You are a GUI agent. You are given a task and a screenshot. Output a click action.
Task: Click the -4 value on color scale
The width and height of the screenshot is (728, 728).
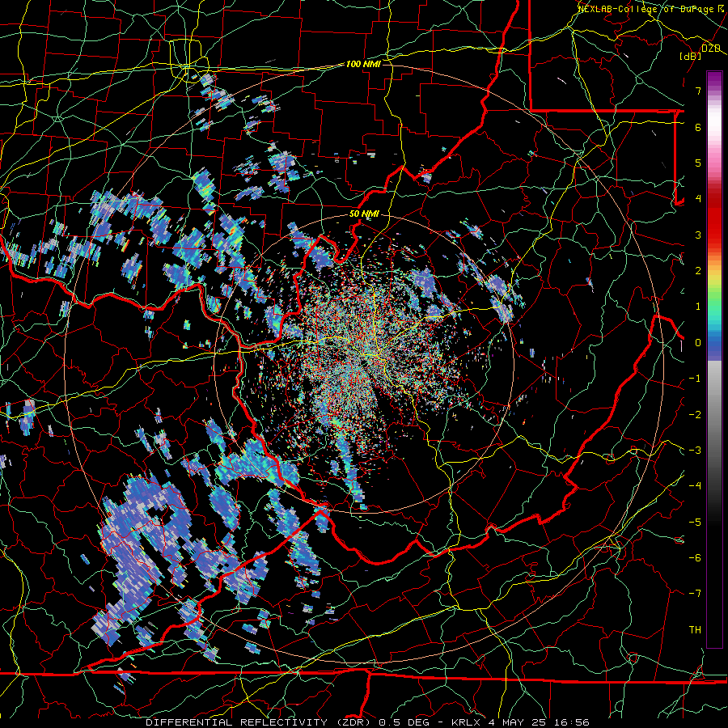click(x=695, y=485)
